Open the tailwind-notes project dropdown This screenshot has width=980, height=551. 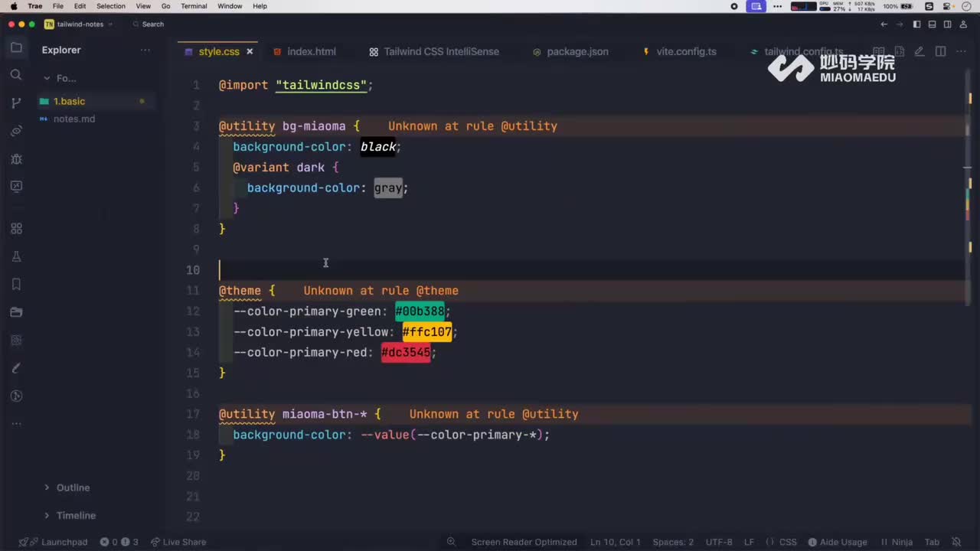[78, 24]
